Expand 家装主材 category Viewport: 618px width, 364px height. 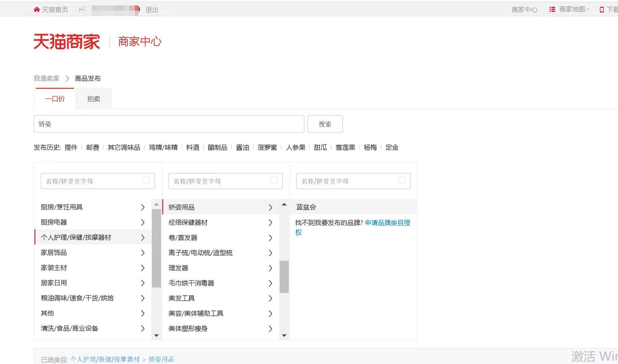143,268
